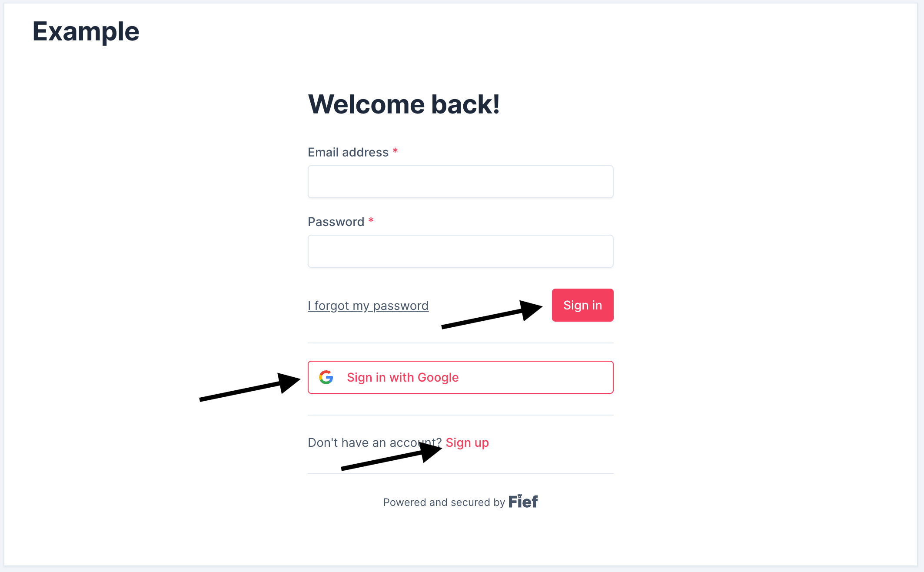Click the arrow pointing at Google sign-in

click(x=249, y=387)
